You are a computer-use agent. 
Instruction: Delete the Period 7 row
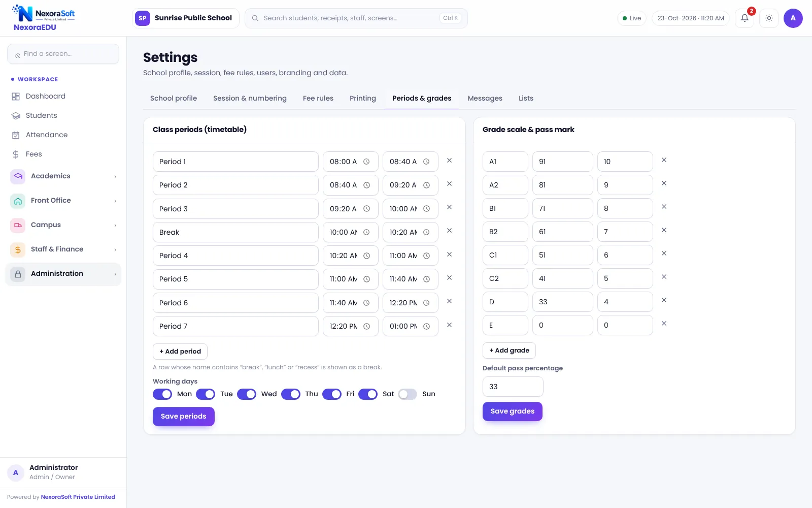(449, 325)
